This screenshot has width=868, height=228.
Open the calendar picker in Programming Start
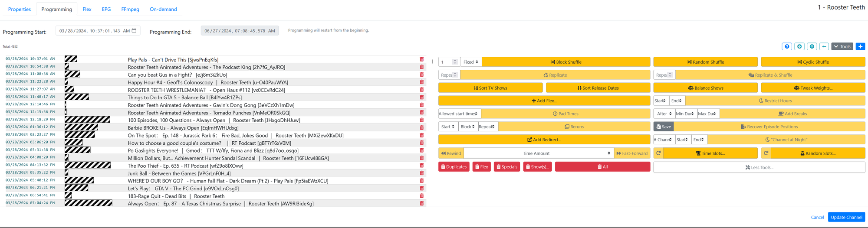click(134, 31)
